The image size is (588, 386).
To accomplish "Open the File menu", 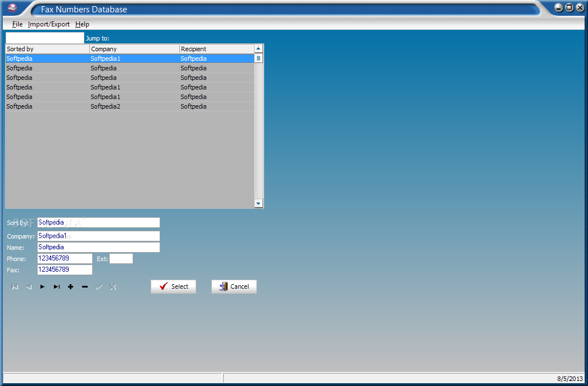I will pos(17,24).
